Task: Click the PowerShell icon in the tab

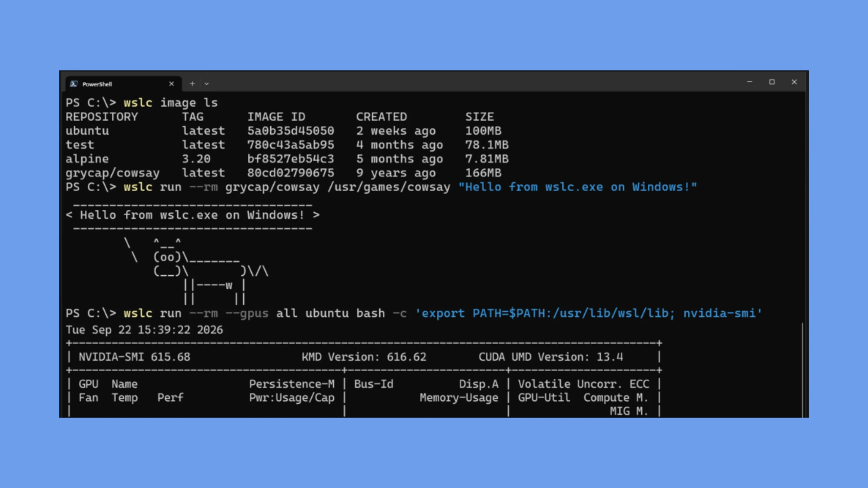Action: (x=74, y=84)
